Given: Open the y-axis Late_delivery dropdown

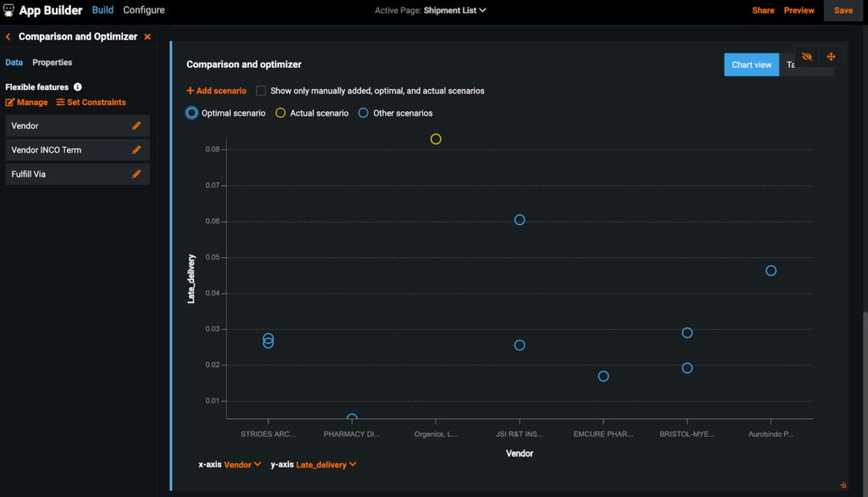Looking at the screenshot, I should tap(325, 465).
